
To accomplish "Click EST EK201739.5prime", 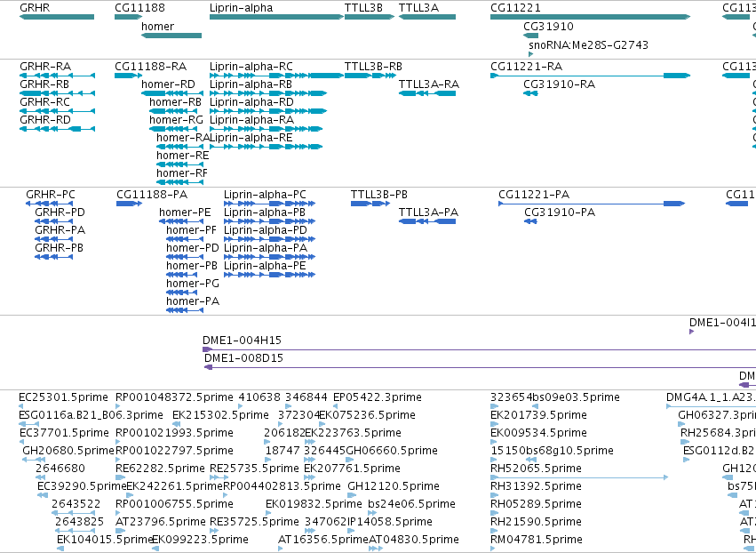I will (538, 415).
